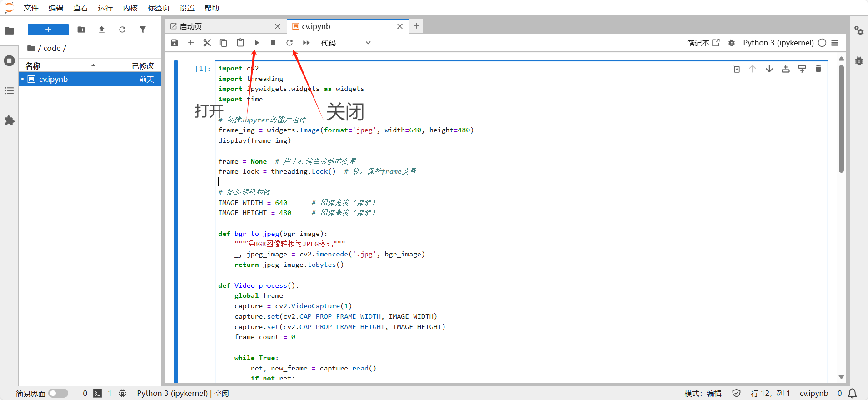The width and height of the screenshot is (868, 400).
Task: Open the 内核 menu
Action: (130, 8)
